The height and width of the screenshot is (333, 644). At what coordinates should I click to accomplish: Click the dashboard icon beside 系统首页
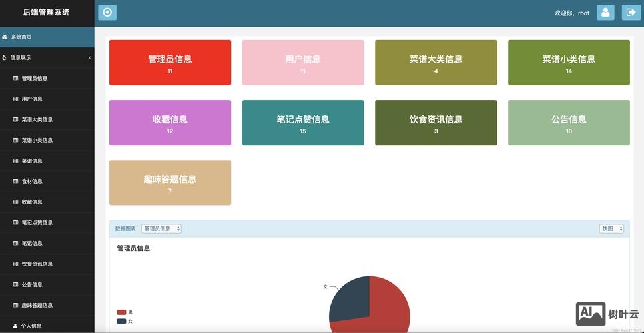[x=5, y=37]
